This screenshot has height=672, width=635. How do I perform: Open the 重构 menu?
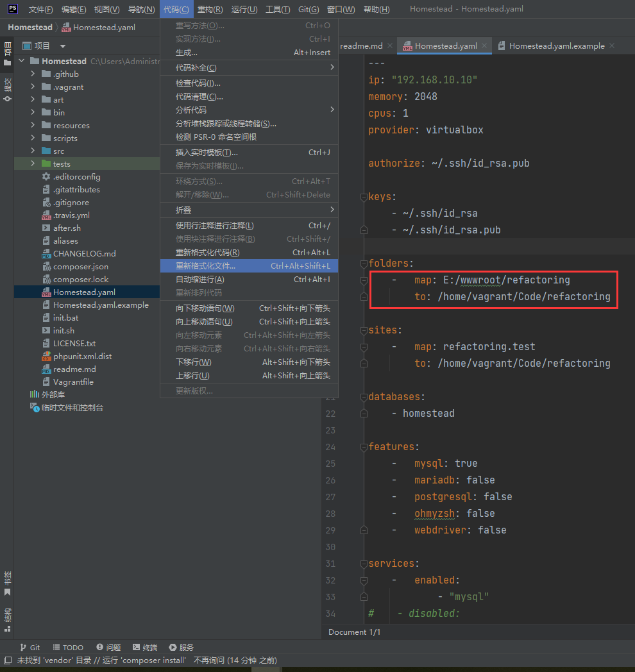[210, 10]
